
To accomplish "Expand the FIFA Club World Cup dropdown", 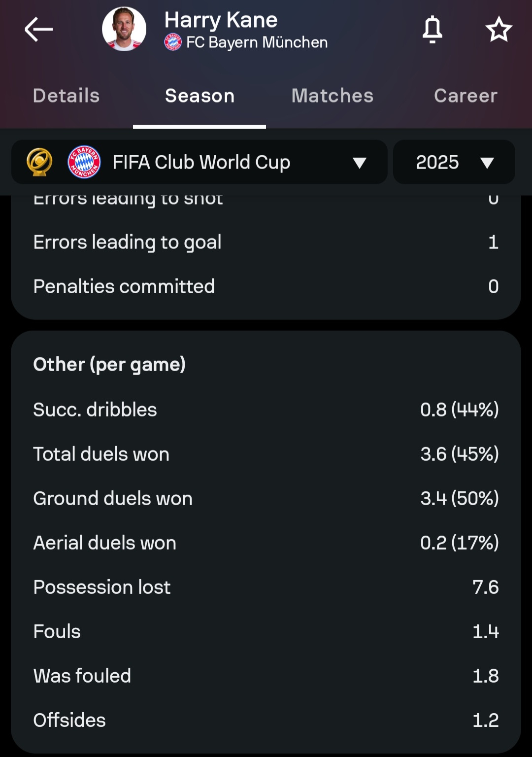I will (199, 162).
